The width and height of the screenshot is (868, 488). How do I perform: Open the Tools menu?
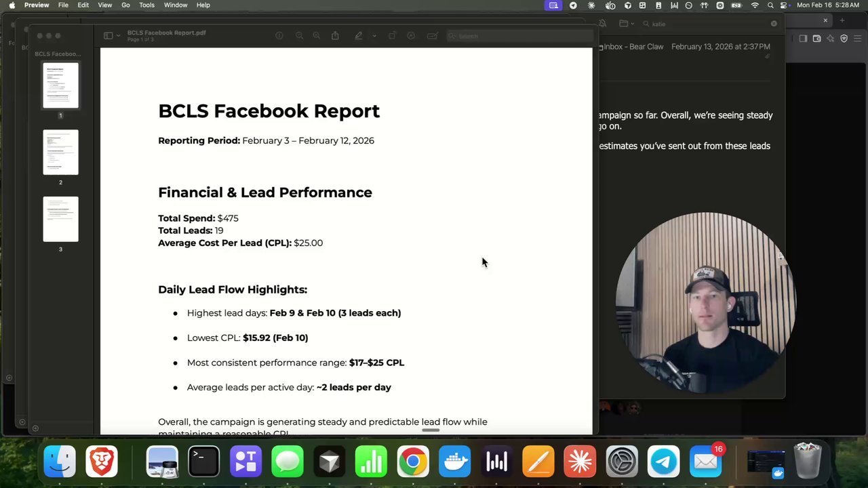pyautogui.click(x=146, y=5)
